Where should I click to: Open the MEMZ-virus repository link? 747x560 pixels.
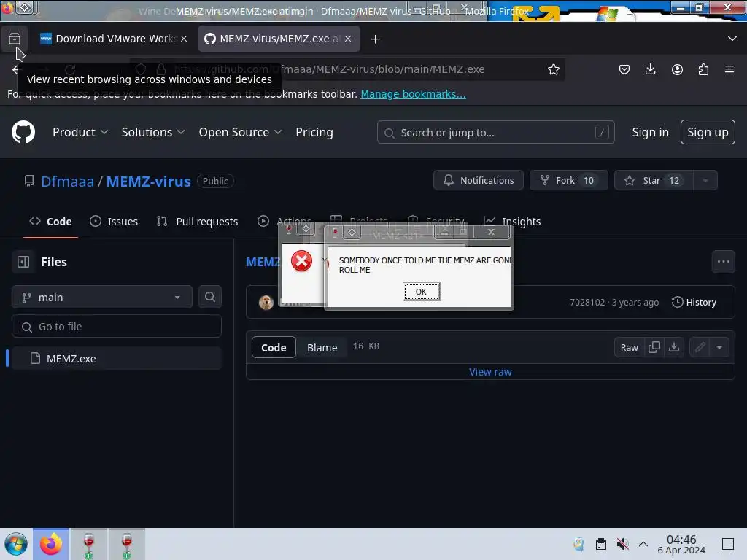(148, 181)
